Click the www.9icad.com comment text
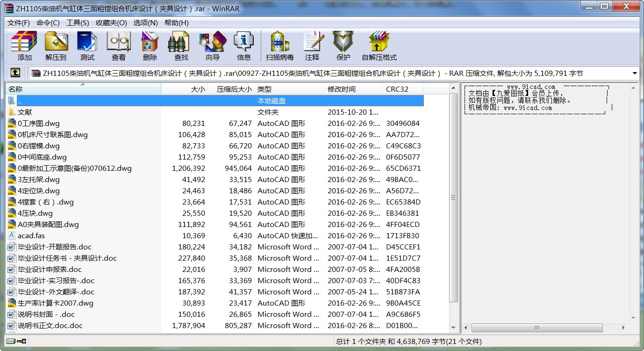This screenshot has width=644, height=351. point(531,87)
